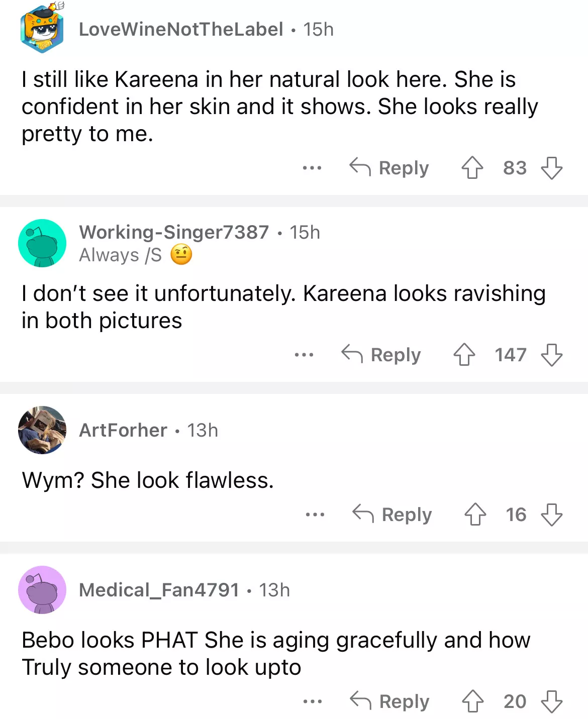Upvote ArtForher's flawless comment
Screen dimensions: 588x719
pos(475,515)
